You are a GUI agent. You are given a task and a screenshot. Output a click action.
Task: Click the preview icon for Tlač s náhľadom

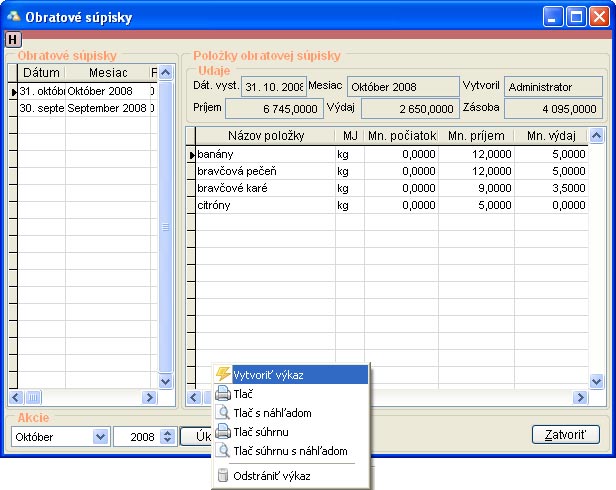pyautogui.click(x=222, y=413)
